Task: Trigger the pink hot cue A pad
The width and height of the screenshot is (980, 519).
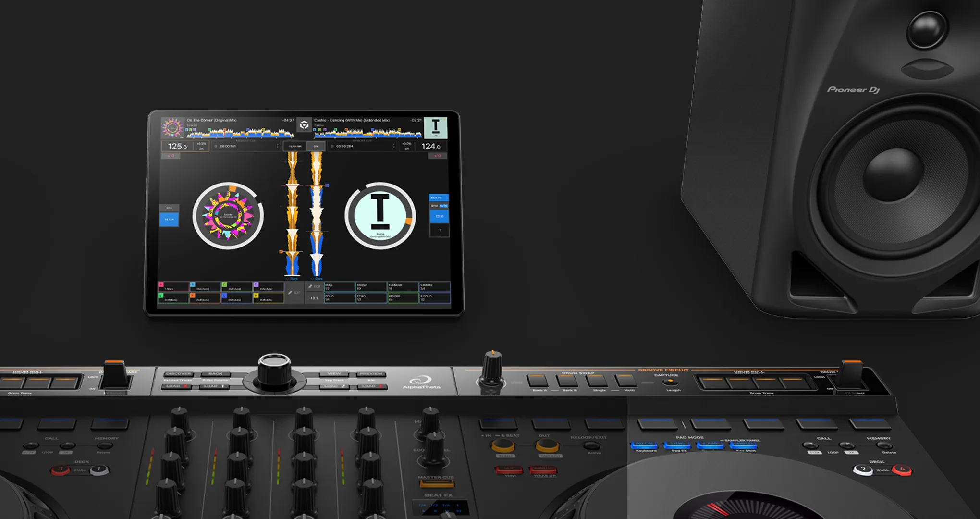Action: (x=173, y=287)
